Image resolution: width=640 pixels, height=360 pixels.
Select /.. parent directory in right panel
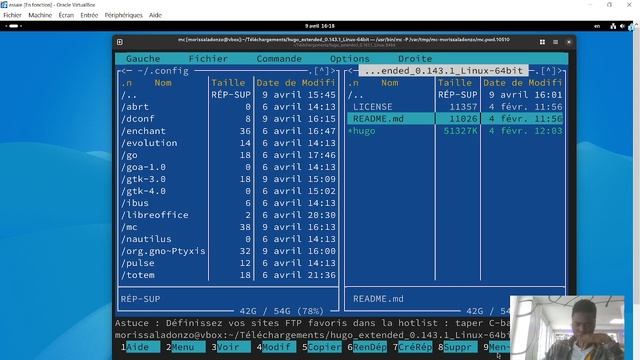point(455,95)
